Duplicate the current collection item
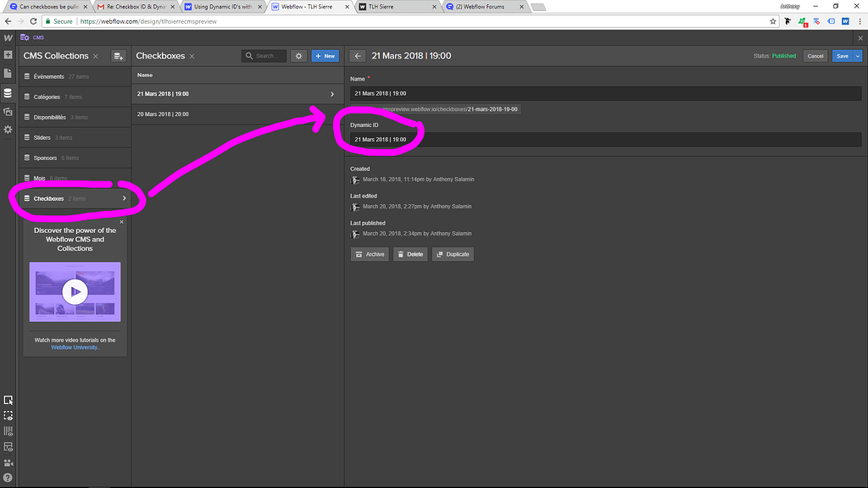The width and height of the screenshot is (868, 488). coord(451,253)
